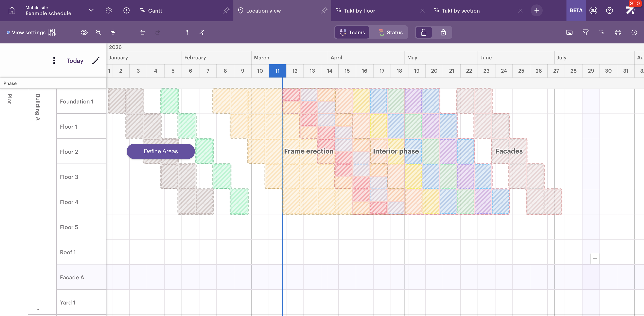
Task: Select the open padlock unlock mode
Action: pos(424,32)
